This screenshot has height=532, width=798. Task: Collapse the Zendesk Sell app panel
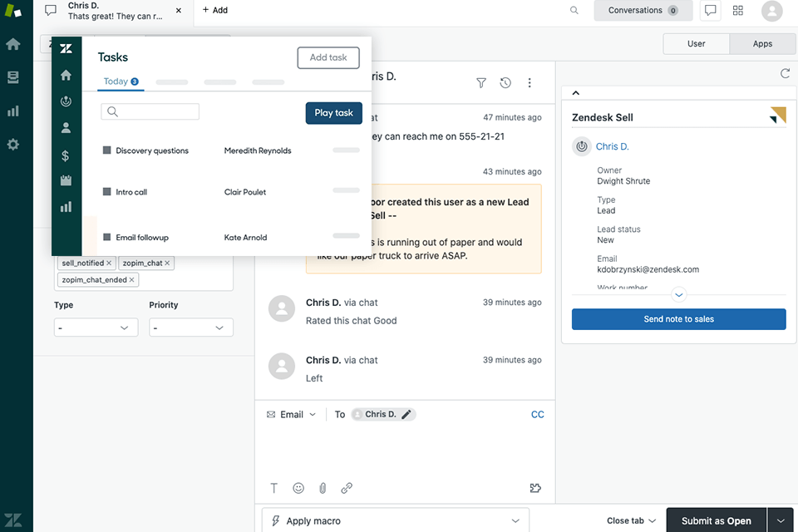click(x=575, y=92)
